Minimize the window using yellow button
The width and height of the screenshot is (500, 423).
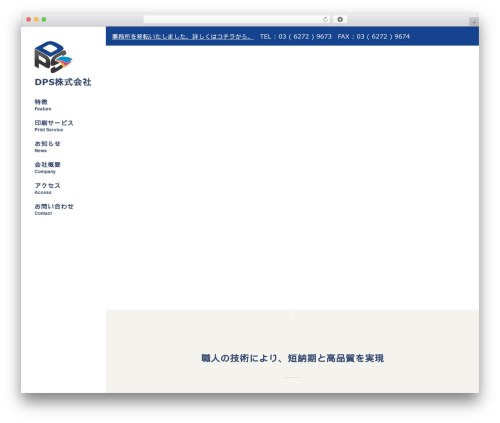pyautogui.click(x=36, y=19)
